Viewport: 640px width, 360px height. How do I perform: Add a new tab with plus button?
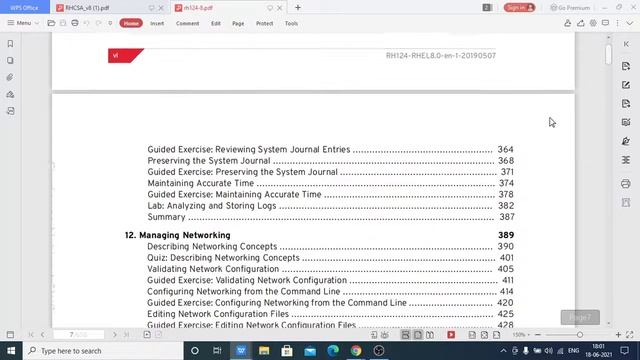coord(298,8)
